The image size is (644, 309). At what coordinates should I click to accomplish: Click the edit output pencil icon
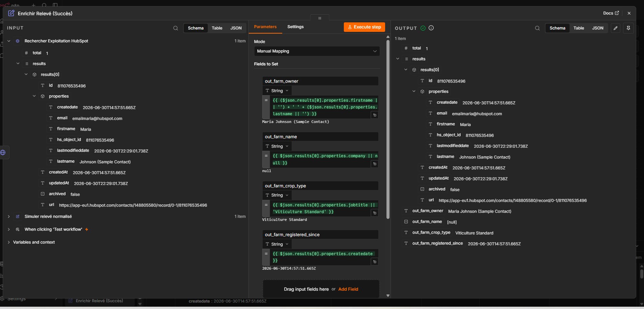click(x=616, y=28)
